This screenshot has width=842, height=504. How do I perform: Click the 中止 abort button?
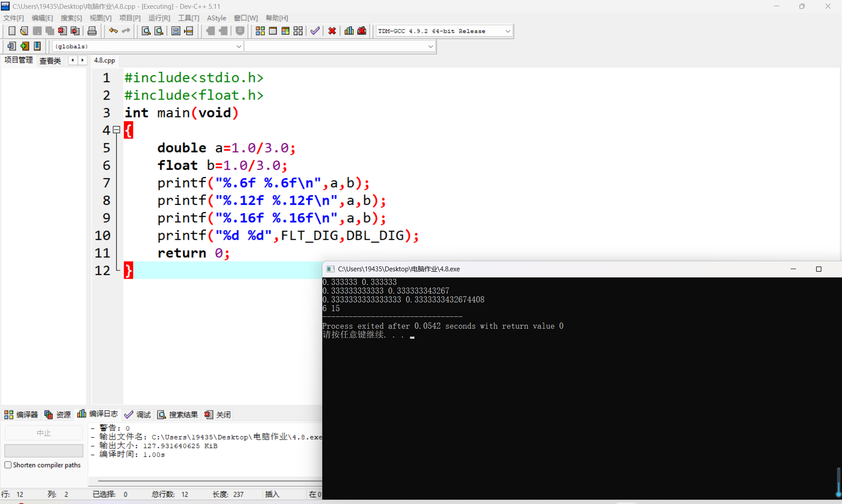pos(43,433)
